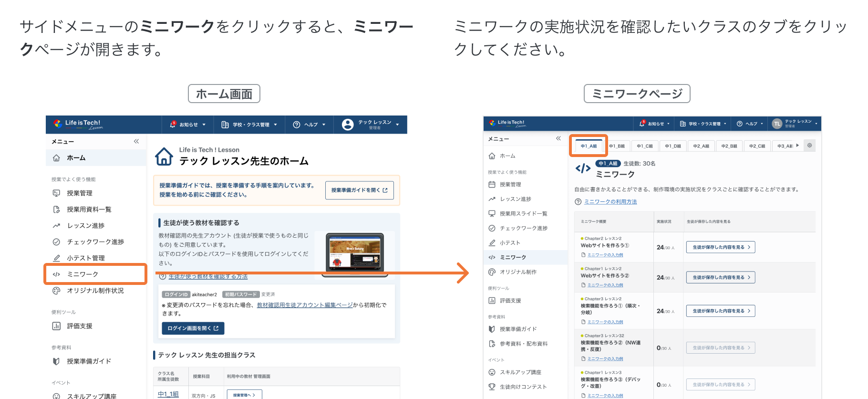
Task: Collapse the ミニワーク page menu with the double chevron
Action: pyautogui.click(x=558, y=138)
